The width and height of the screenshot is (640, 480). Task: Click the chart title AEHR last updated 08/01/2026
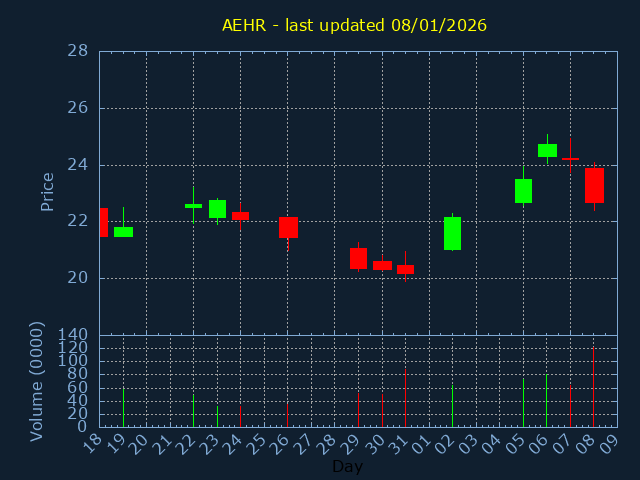tap(354, 25)
